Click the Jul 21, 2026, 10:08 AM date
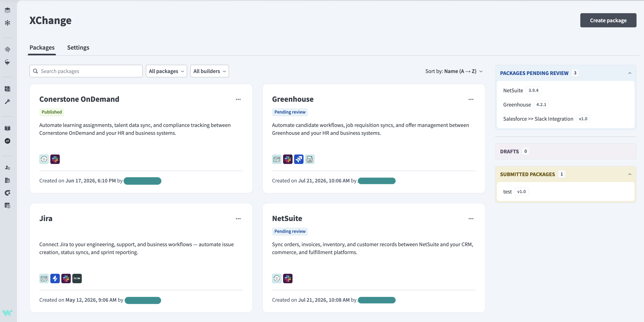 coord(324,300)
